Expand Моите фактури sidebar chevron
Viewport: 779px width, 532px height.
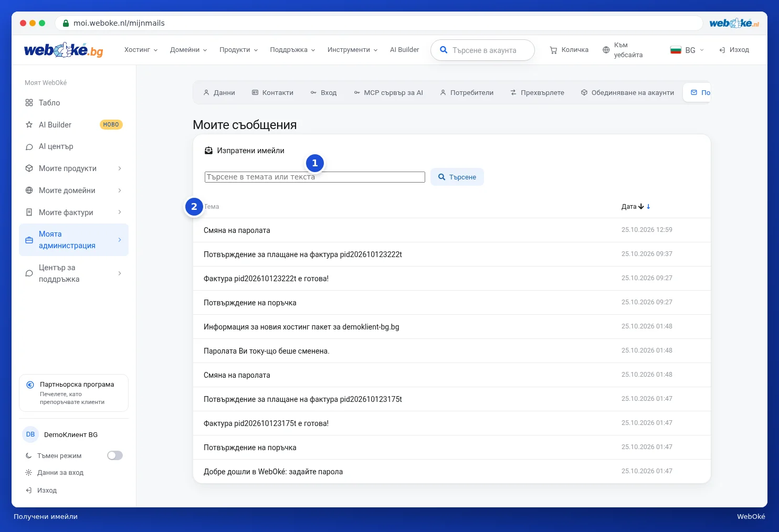(x=120, y=212)
